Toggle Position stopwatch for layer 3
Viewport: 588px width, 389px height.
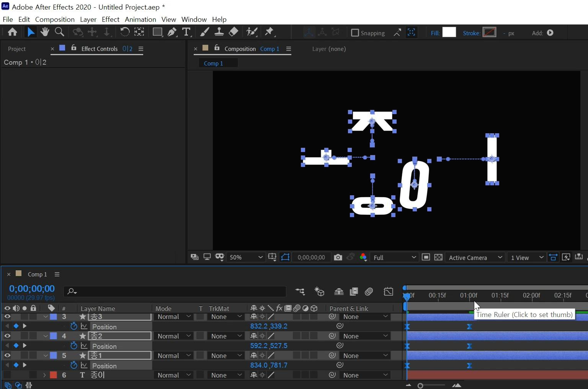(x=74, y=326)
